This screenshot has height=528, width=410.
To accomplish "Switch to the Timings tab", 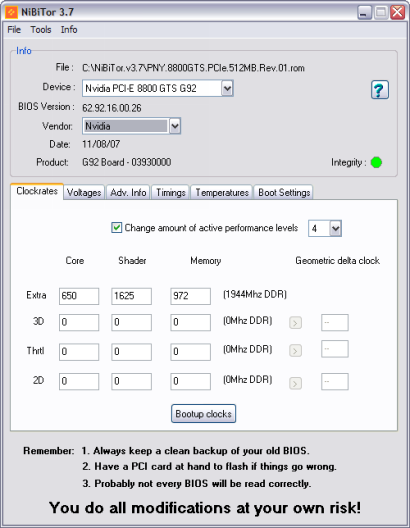I will pos(171,192).
